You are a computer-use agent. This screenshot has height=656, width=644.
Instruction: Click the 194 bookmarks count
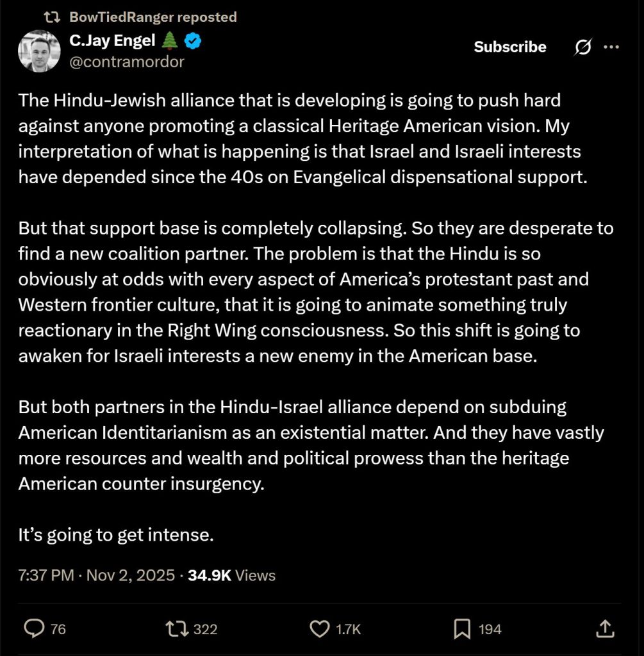point(490,629)
